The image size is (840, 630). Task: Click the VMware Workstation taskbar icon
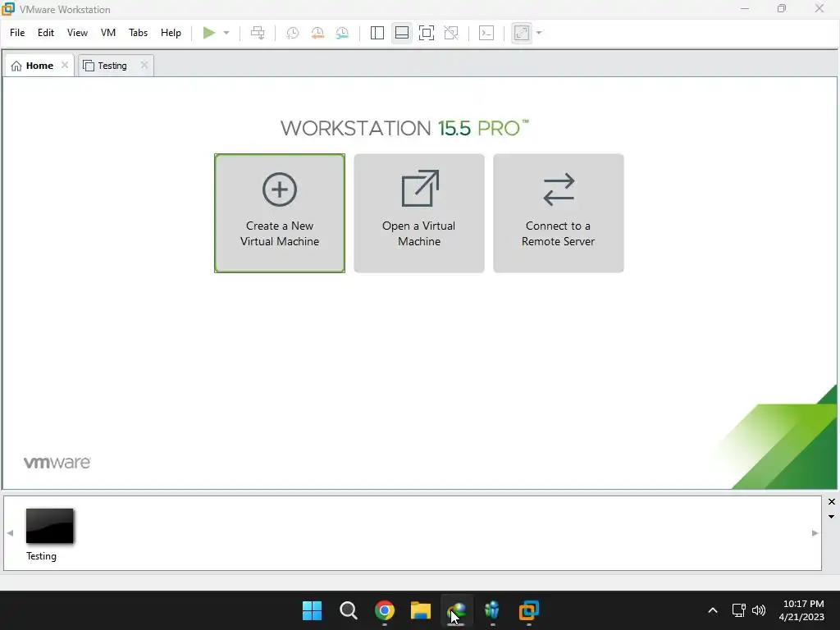[x=529, y=610]
